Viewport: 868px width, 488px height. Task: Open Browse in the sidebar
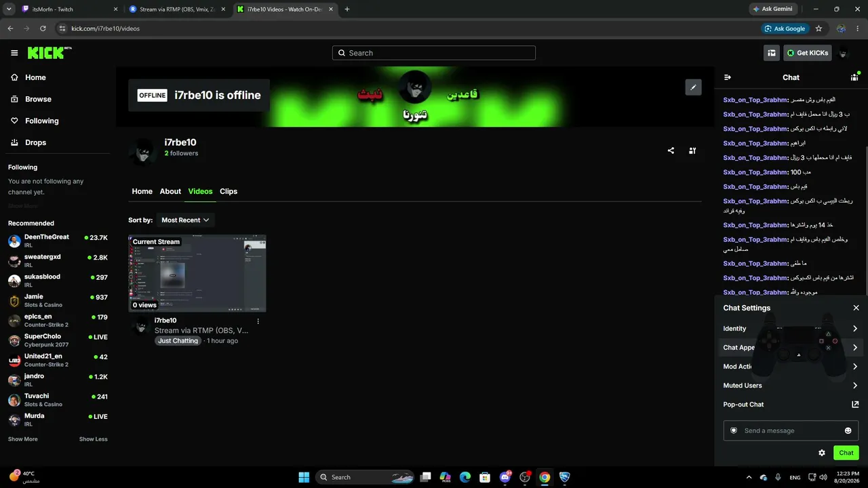58,99
